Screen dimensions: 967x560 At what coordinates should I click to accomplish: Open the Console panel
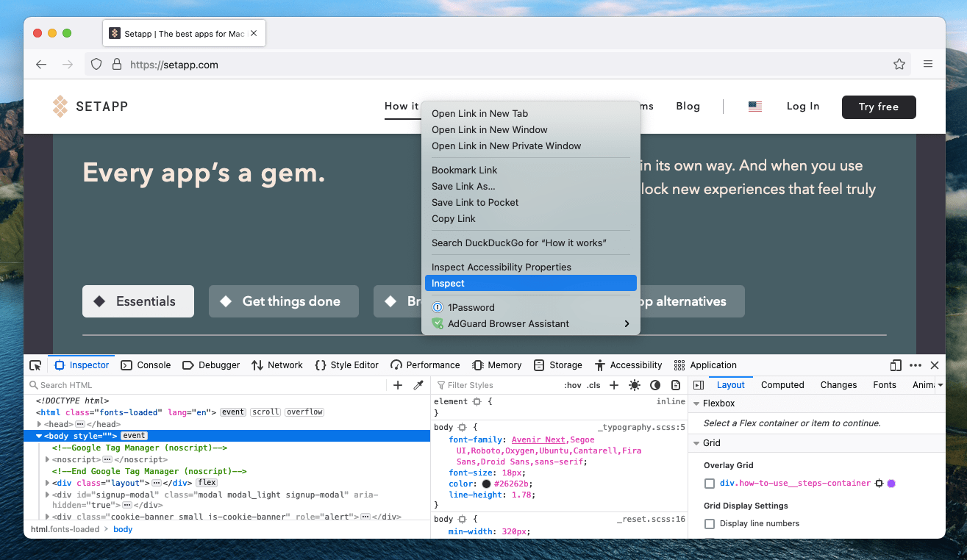[146, 365]
